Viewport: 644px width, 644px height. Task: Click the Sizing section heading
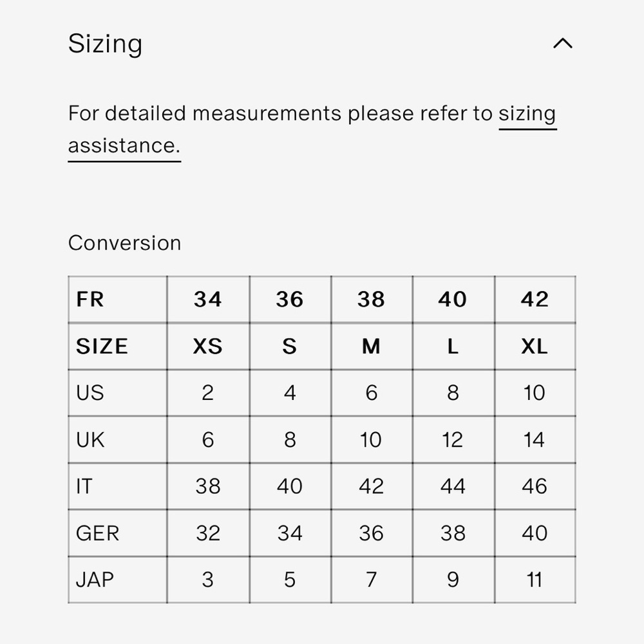pyautogui.click(x=105, y=44)
